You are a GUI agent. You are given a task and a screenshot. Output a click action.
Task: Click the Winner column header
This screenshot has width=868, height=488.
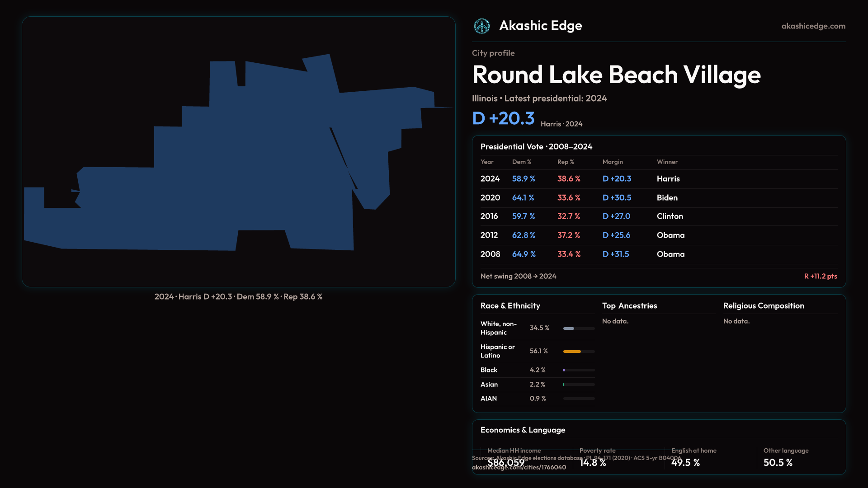[x=667, y=162]
